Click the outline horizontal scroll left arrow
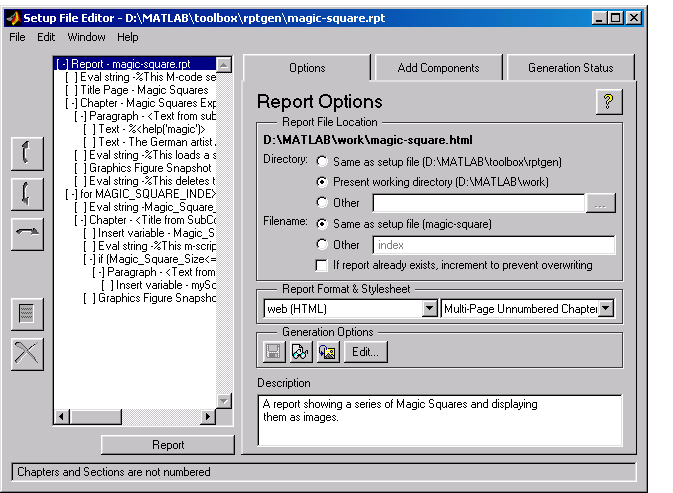 (x=62, y=416)
